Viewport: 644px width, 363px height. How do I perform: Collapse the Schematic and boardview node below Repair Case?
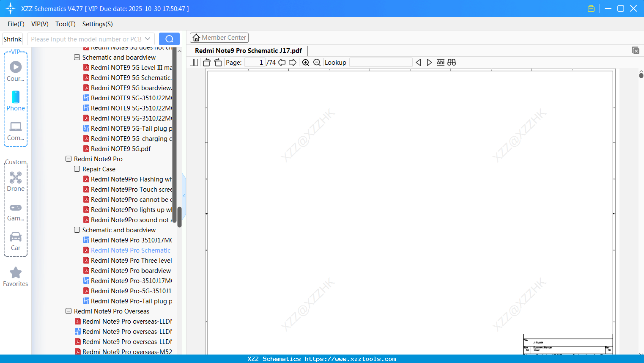(77, 230)
